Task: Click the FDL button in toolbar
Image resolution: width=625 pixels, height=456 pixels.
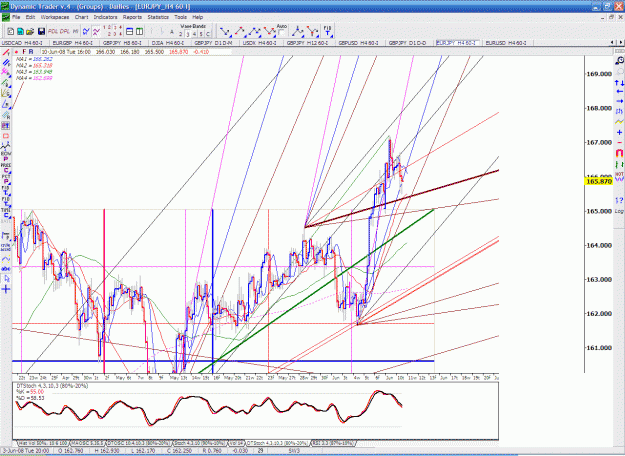Action: pos(53,31)
